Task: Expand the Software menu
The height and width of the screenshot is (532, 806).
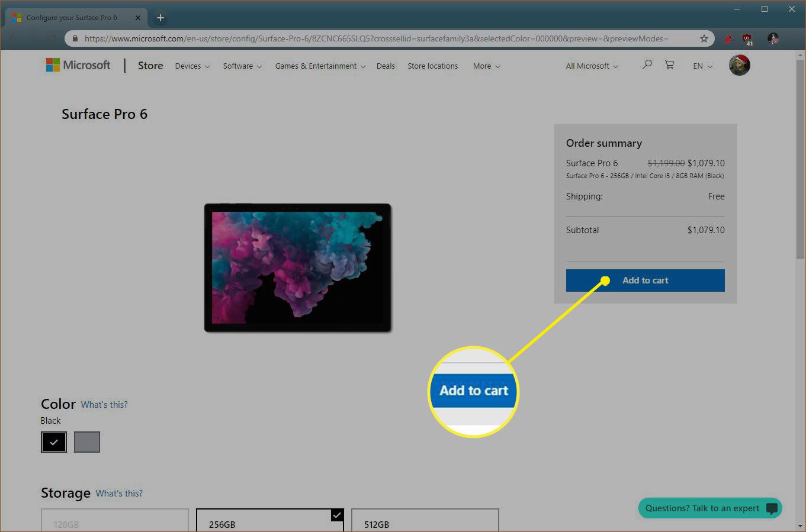Action: click(242, 66)
